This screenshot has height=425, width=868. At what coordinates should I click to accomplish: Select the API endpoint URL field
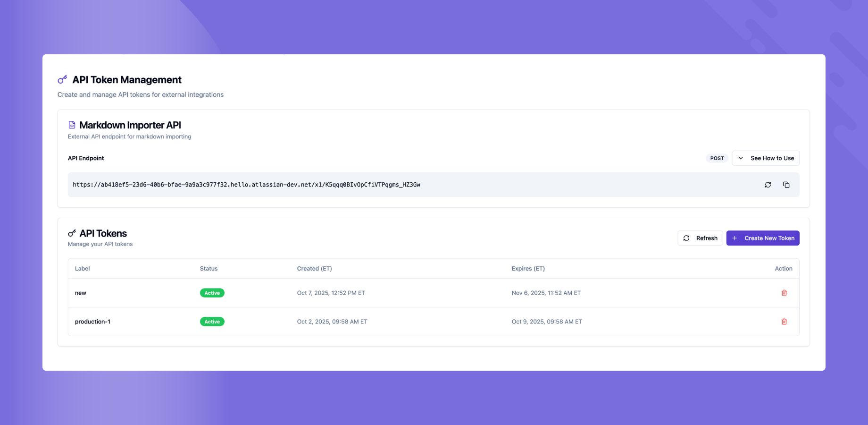point(246,185)
